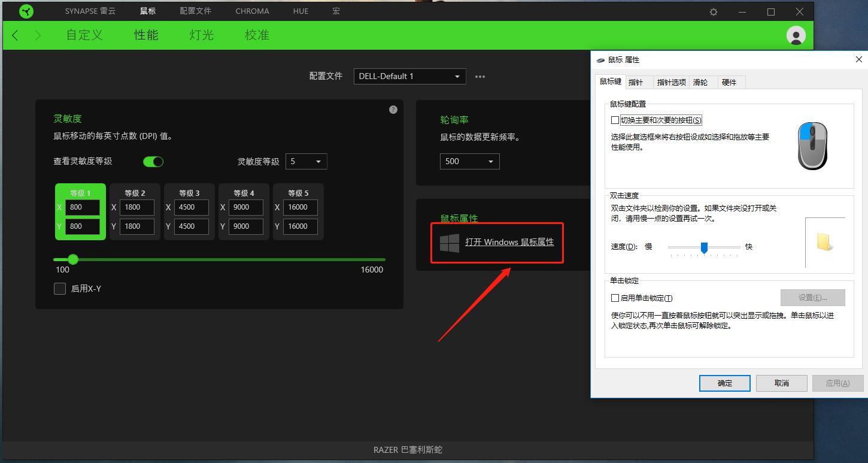Open Synapse settings gear
The width and height of the screenshot is (868, 463).
(713, 11)
